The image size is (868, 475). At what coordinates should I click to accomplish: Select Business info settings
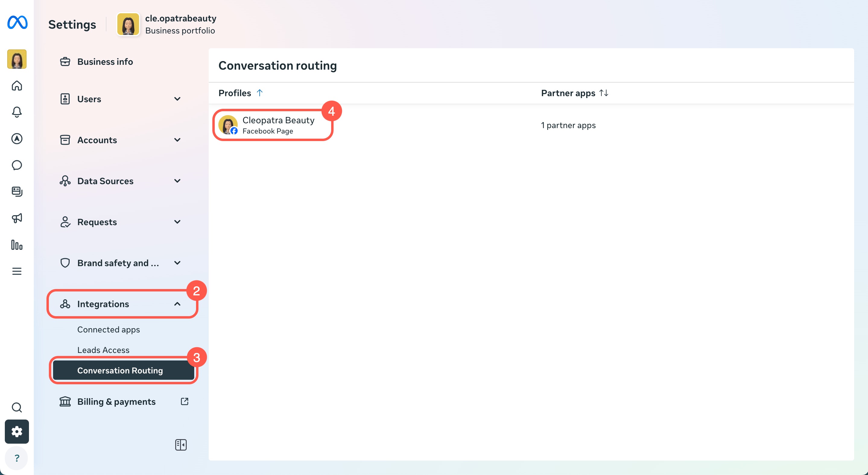point(105,61)
